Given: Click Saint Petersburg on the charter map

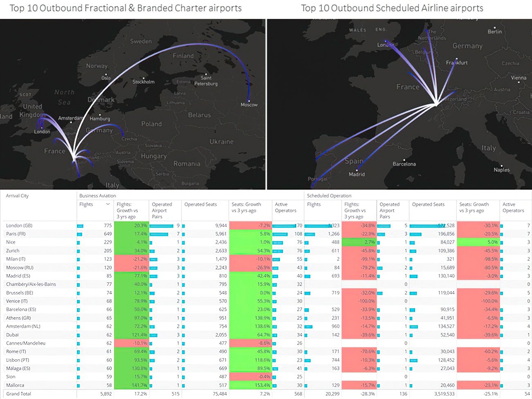Looking at the screenshot, I should [x=206, y=81].
